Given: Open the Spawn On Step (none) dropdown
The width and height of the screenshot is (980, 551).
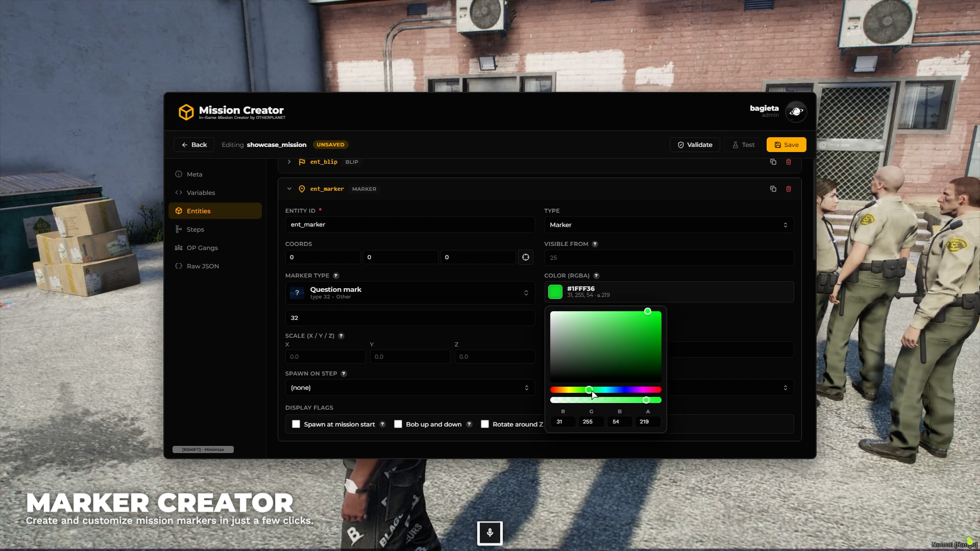Looking at the screenshot, I should pos(410,388).
